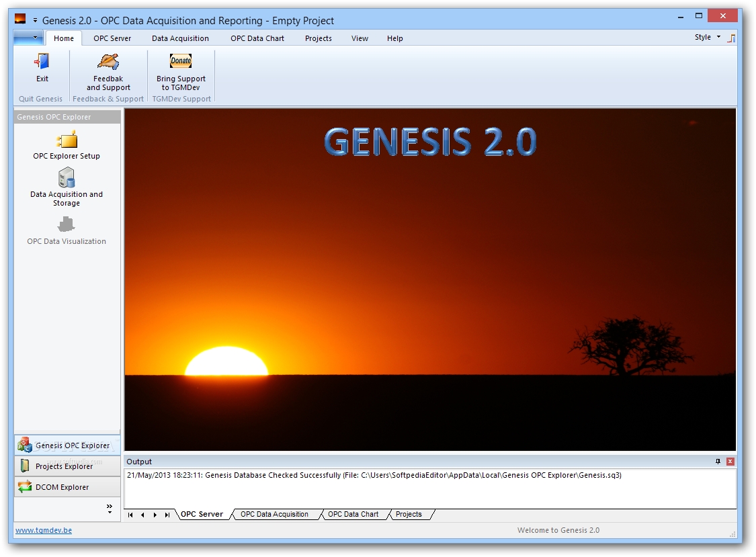The image size is (756, 557).
Task: Select the OPC Data Chart output tab
Action: point(353,514)
